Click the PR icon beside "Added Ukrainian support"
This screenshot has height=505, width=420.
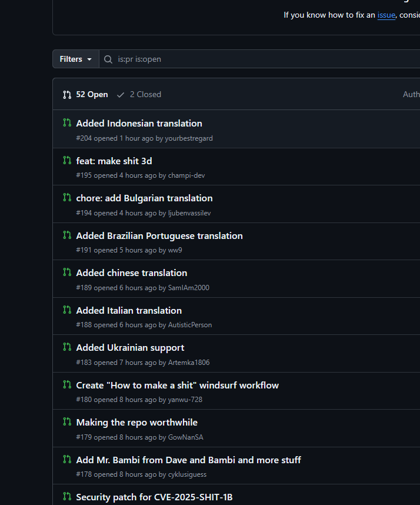pyautogui.click(x=67, y=347)
